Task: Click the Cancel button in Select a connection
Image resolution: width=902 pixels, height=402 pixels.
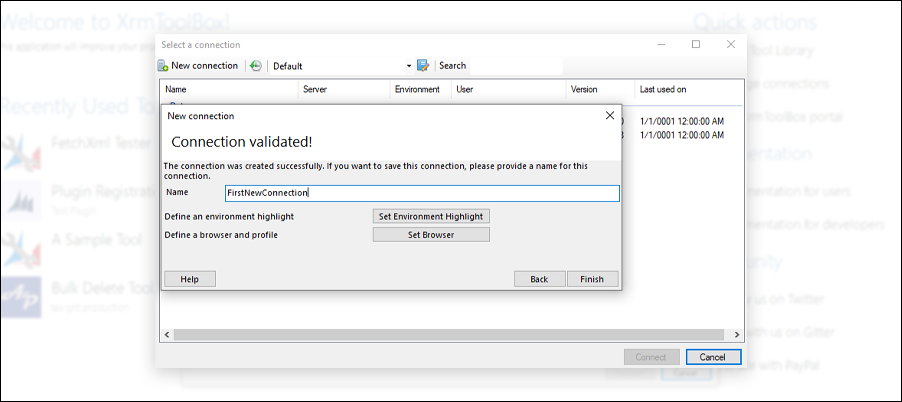Action: click(713, 357)
